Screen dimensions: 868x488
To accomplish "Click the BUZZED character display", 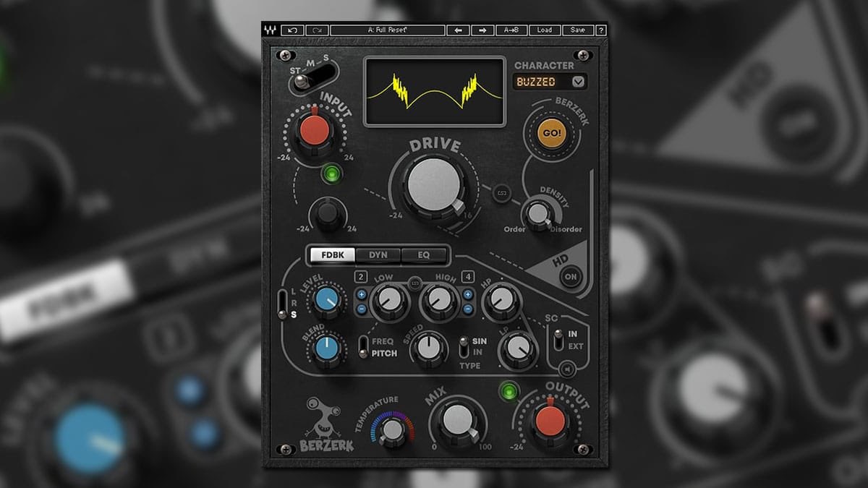I will click(x=542, y=82).
